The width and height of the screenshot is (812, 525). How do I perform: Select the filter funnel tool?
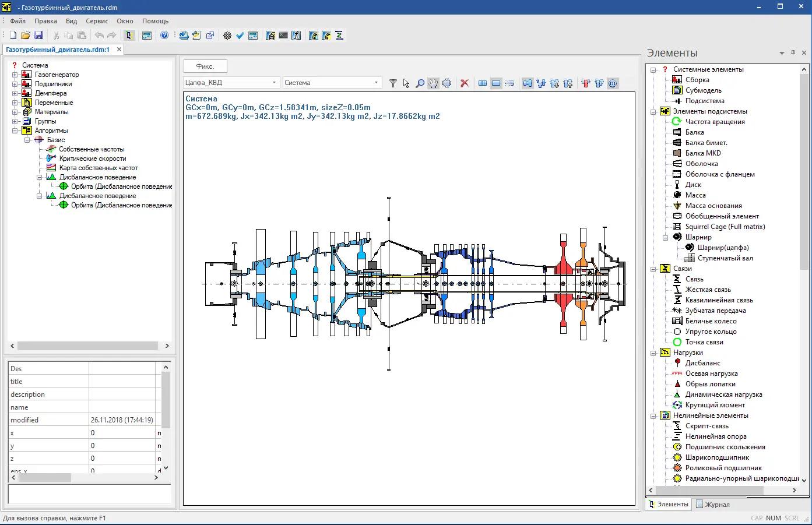(393, 83)
